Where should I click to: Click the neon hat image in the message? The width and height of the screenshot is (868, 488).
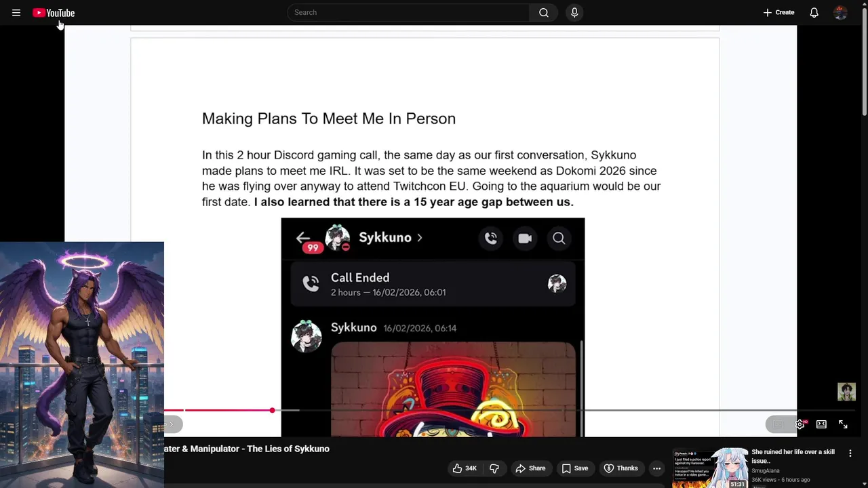pos(453,389)
